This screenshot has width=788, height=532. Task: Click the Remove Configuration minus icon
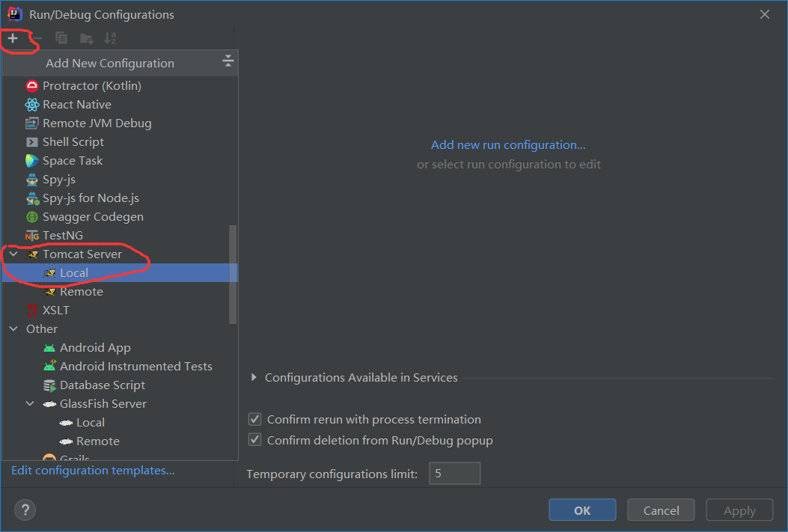(37, 38)
